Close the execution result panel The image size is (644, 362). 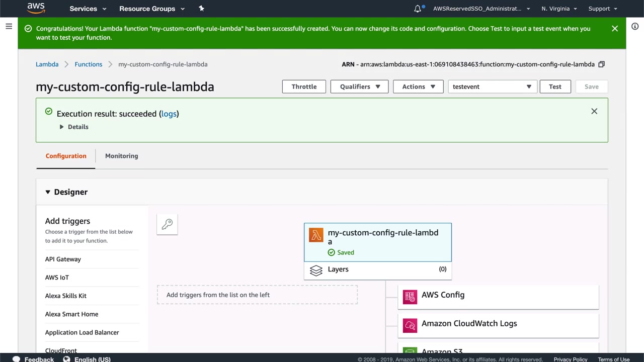594,111
